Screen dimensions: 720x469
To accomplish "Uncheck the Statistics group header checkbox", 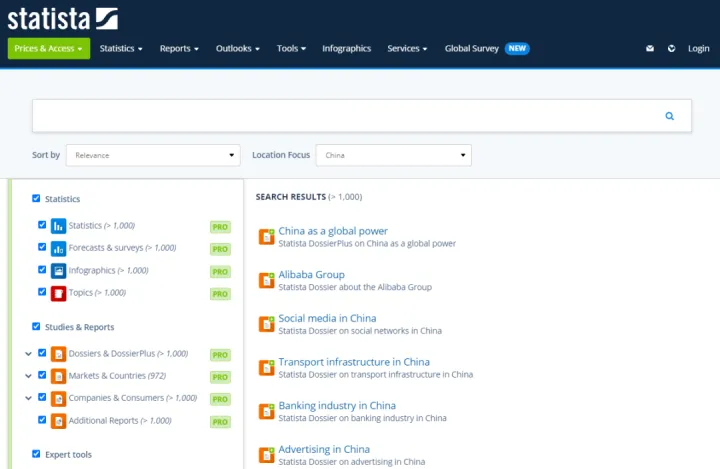I will (x=36, y=198).
